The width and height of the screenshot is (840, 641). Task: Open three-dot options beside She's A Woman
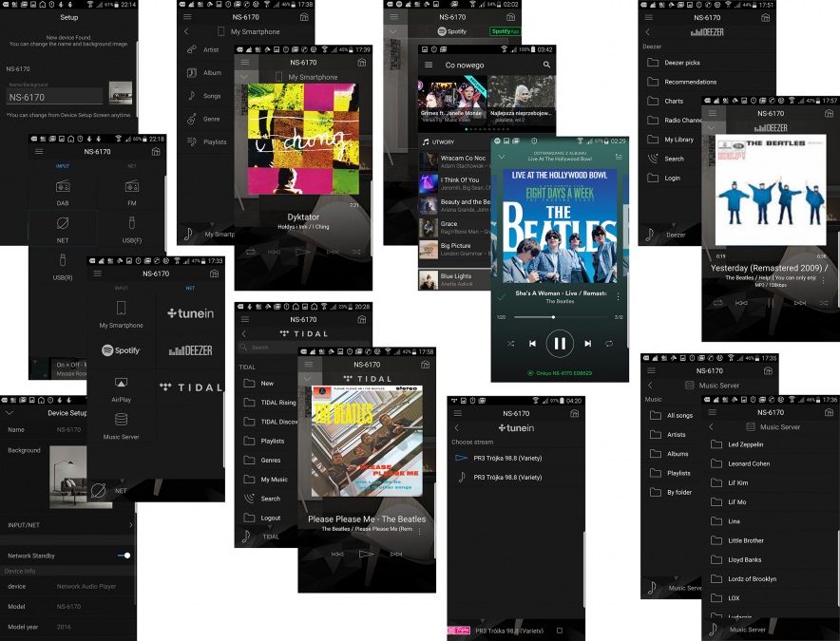click(618, 296)
